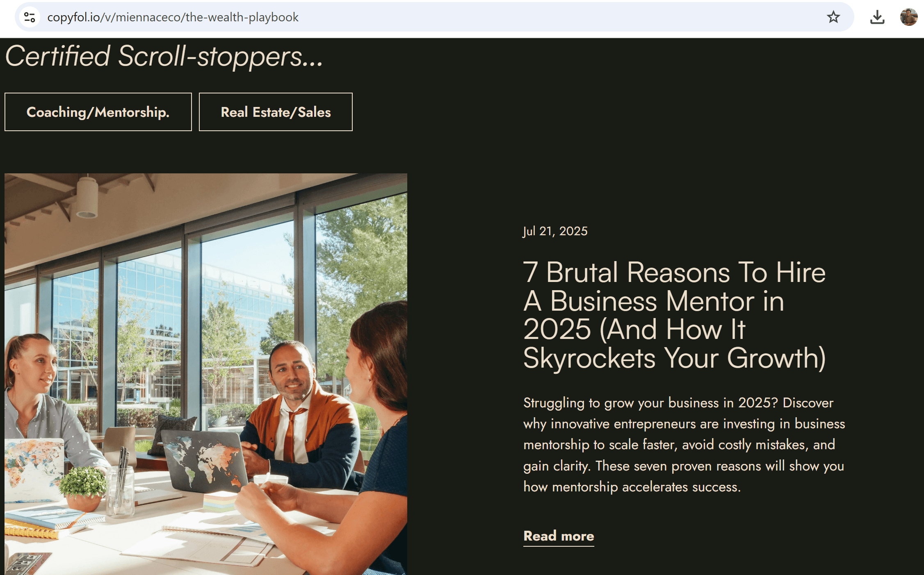Click the Jul 21, 2025 date text
Screen dimensions: 924x575
[x=555, y=231]
